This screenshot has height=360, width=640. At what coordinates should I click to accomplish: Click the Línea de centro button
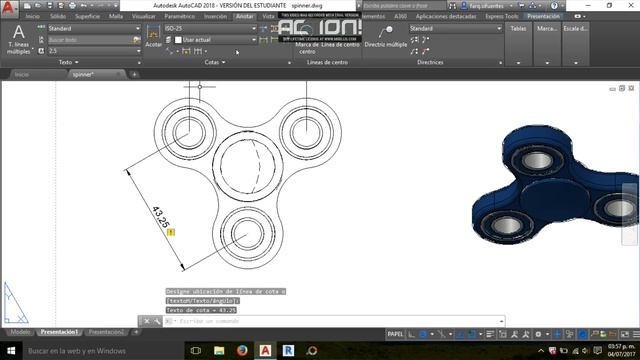coord(340,44)
